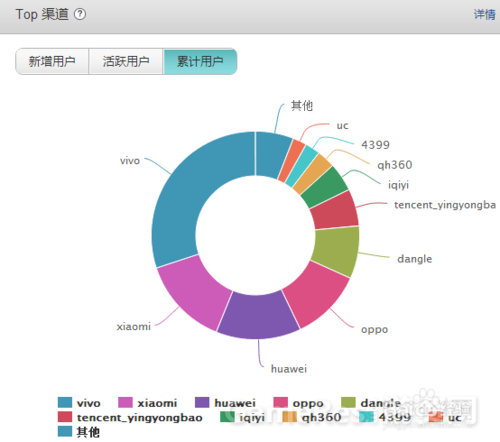The image size is (500, 442).
Task: Open the 详情 details link
Action: [x=485, y=14]
